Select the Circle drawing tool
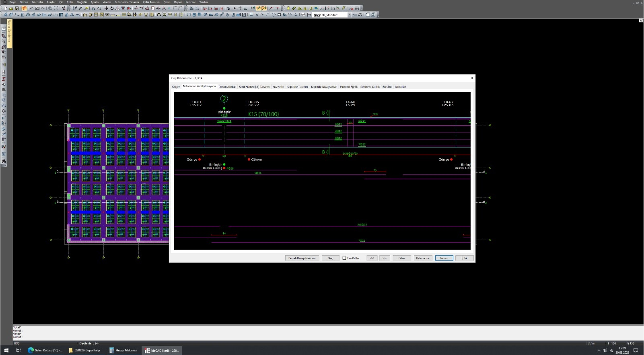The height and width of the screenshot is (355, 644). tap(274, 15)
